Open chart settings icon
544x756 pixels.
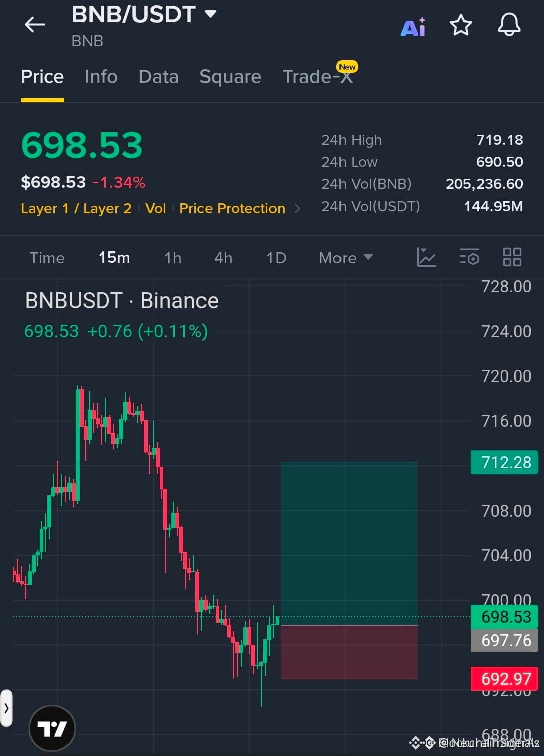click(x=469, y=257)
